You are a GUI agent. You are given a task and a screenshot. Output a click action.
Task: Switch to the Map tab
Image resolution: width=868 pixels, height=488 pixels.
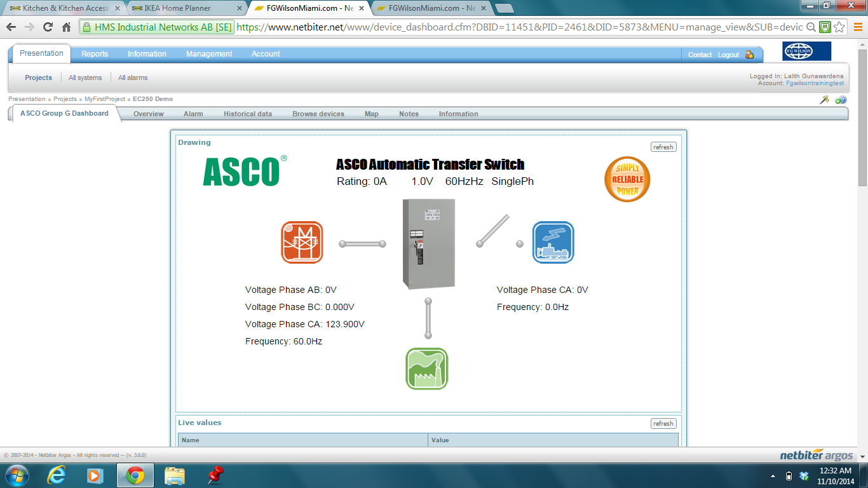372,114
